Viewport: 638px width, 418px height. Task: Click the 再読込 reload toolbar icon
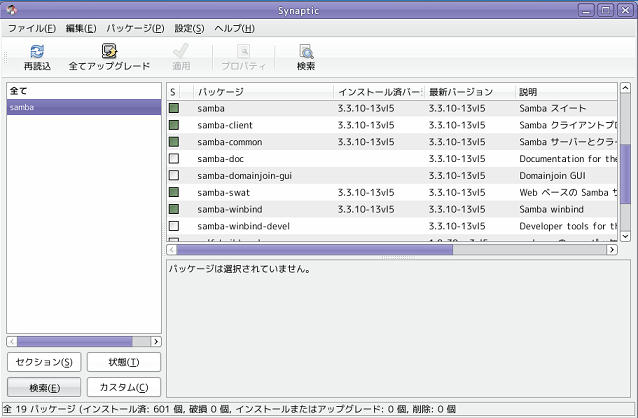pyautogui.click(x=37, y=52)
